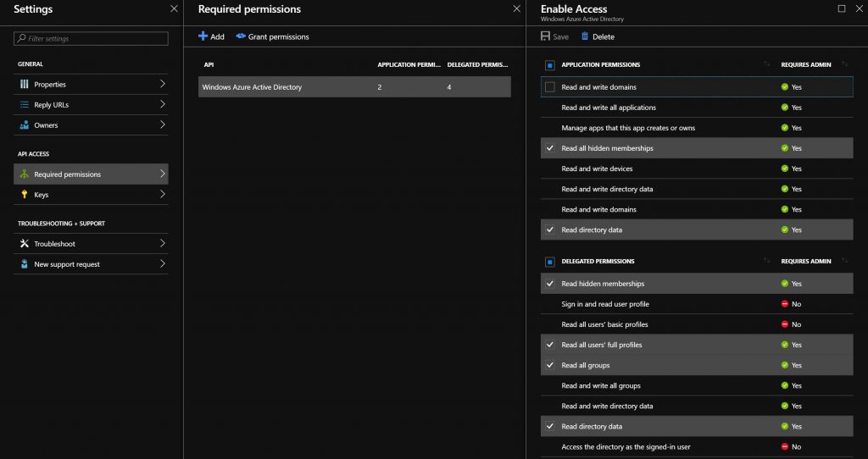
Task: Toggle the Application Permissions select-all checkbox
Action: [549, 64]
